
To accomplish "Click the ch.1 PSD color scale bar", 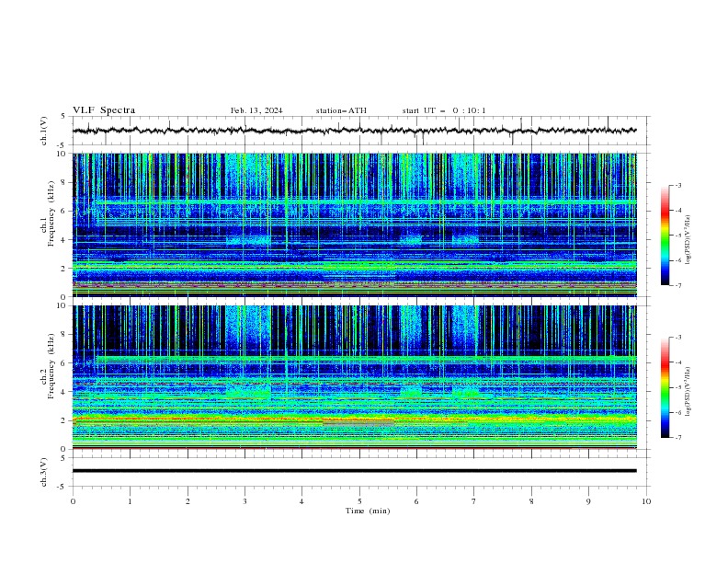I will click(665, 236).
